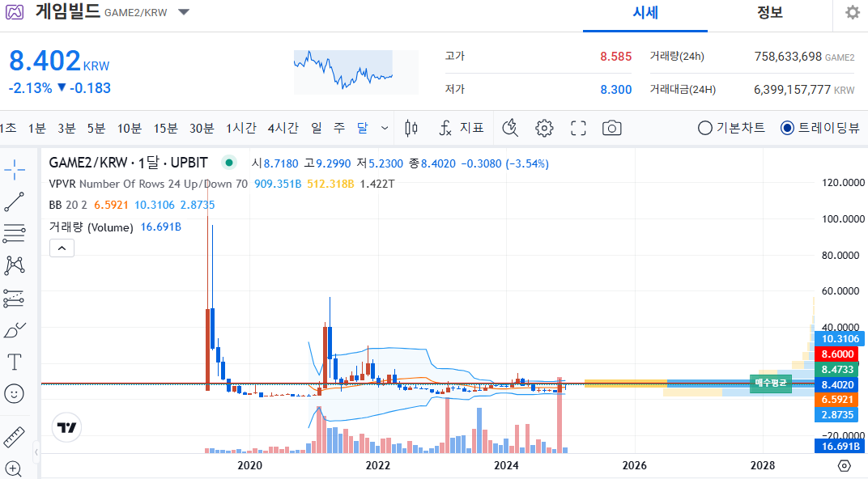The width and height of the screenshot is (868, 479).
Task: Click the quick search lightning magnifier icon
Action: coord(510,129)
